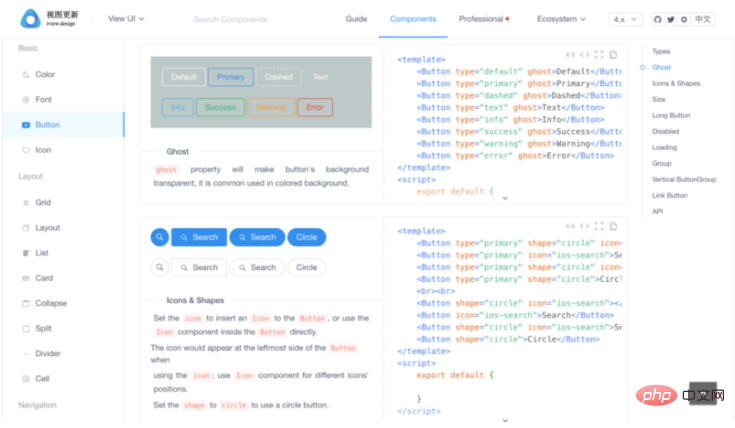Click the Divider sidebar icon

[26, 353]
